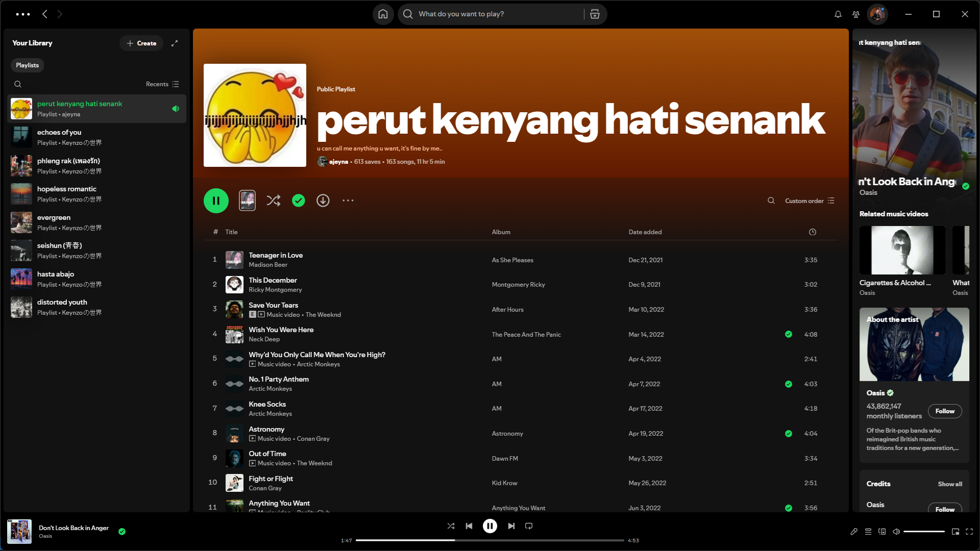
Task: Open more options for the playlist
Action: point(348,201)
